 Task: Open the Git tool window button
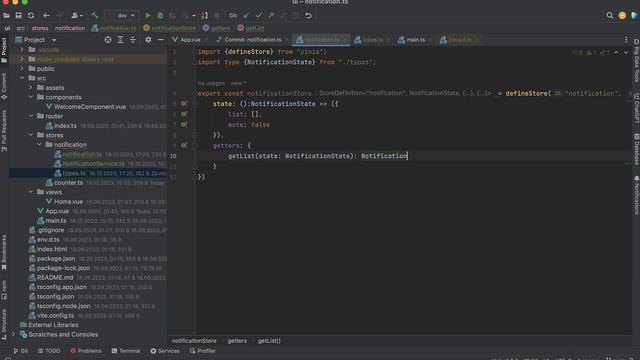tap(21, 351)
